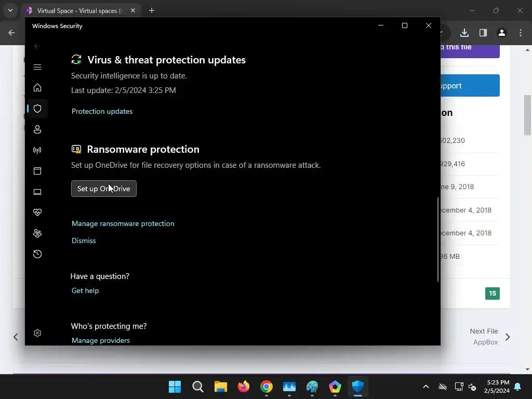Screen dimensions: 532x399
Task: Click the Get help link
Action: pyautogui.click(x=85, y=290)
